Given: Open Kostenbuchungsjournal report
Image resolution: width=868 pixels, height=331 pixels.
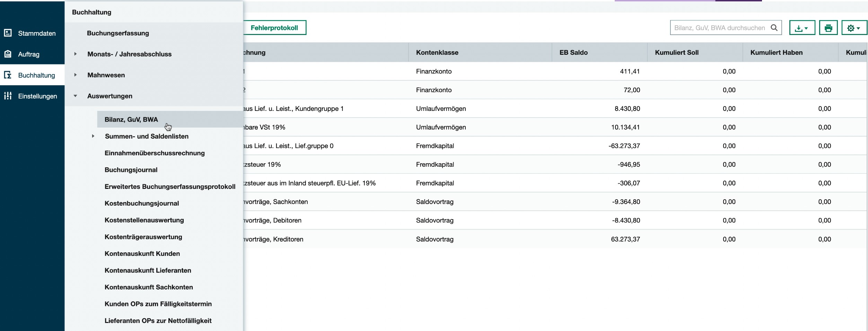Looking at the screenshot, I should (142, 203).
